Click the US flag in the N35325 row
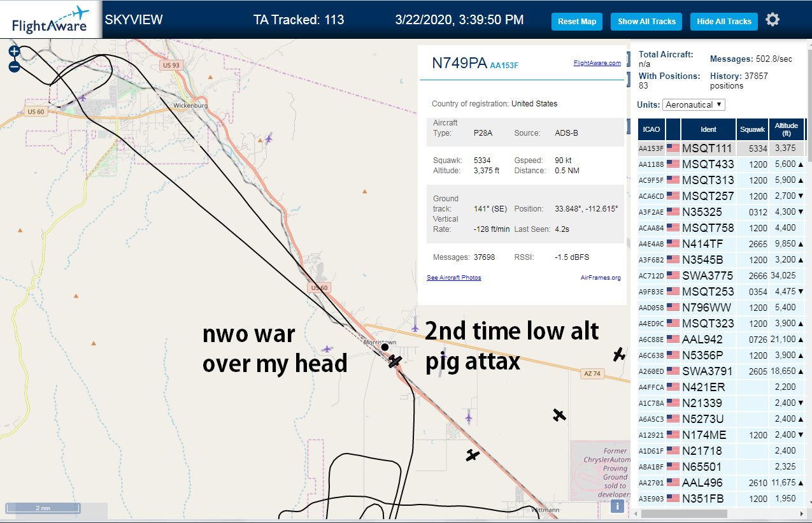This screenshot has height=523, width=812. [x=673, y=212]
